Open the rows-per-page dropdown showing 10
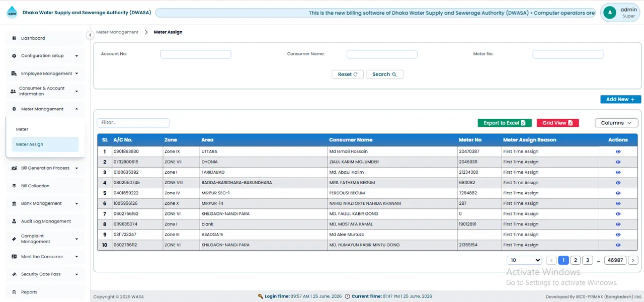The image size is (644, 302). (x=524, y=260)
